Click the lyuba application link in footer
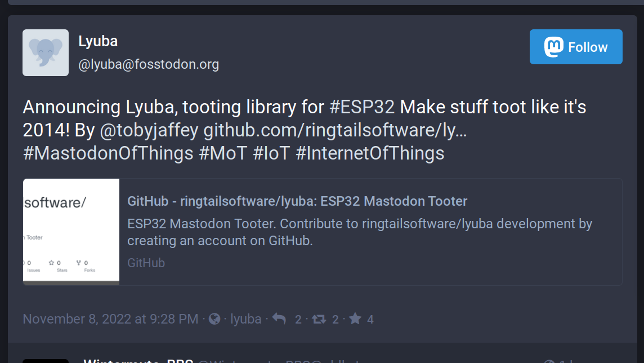This screenshot has height=363, width=644. coord(246,319)
